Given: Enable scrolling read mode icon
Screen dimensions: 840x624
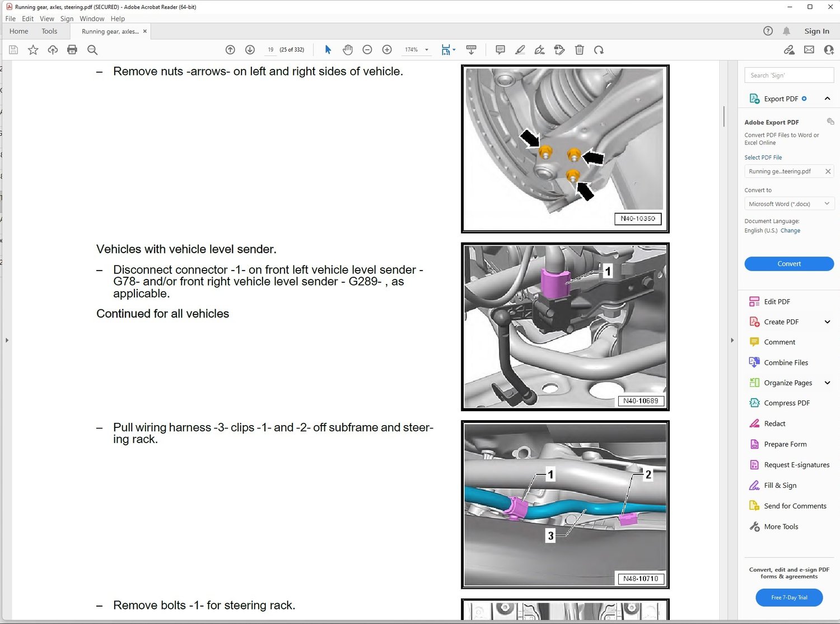Looking at the screenshot, I should click(471, 50).
